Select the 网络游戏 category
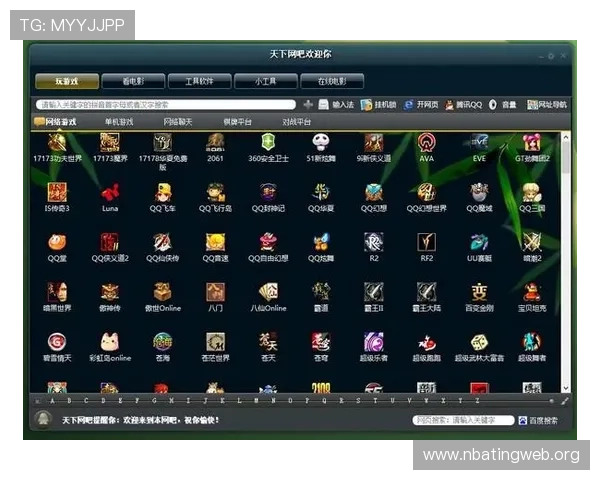This screenshot has width=600, height=480. coord(56,122)
